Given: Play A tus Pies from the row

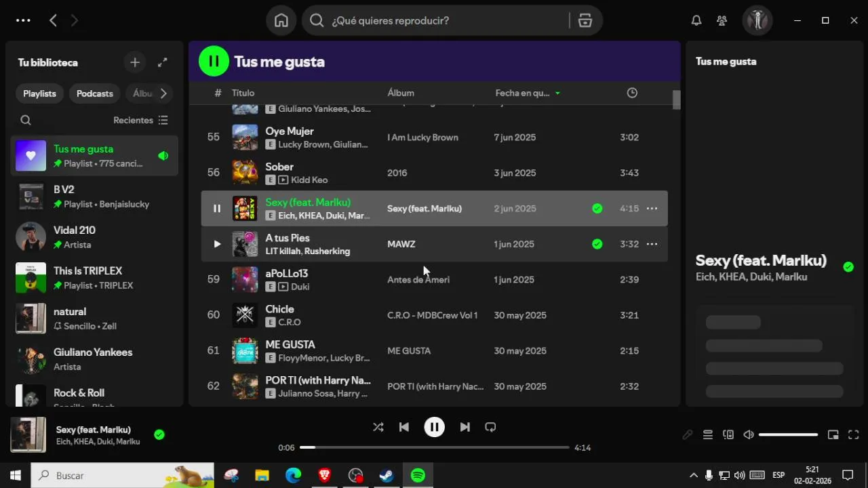Looking at the screenshot, I should 217,244.
